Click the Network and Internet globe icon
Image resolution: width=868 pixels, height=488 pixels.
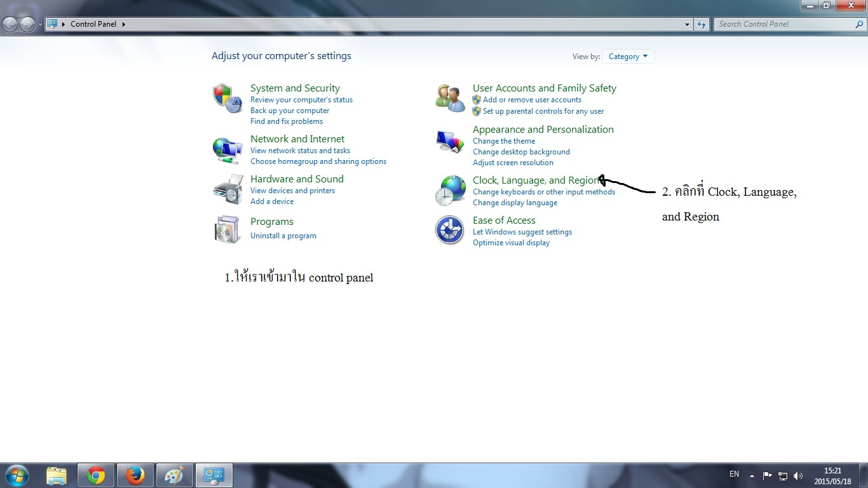click(x=227, y=150)
